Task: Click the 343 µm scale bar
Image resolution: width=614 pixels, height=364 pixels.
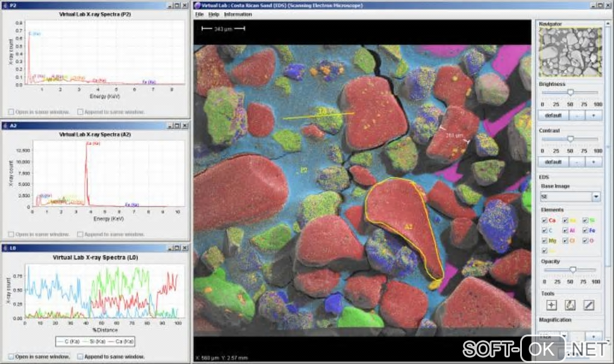Action: 223,28
